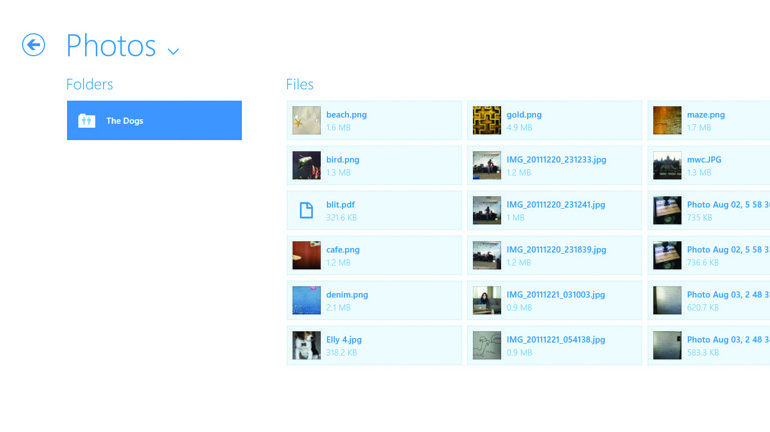Select the bird.png thumbnail image
The height and width of the screenshot is (432, 770).
tap(306, 165)
